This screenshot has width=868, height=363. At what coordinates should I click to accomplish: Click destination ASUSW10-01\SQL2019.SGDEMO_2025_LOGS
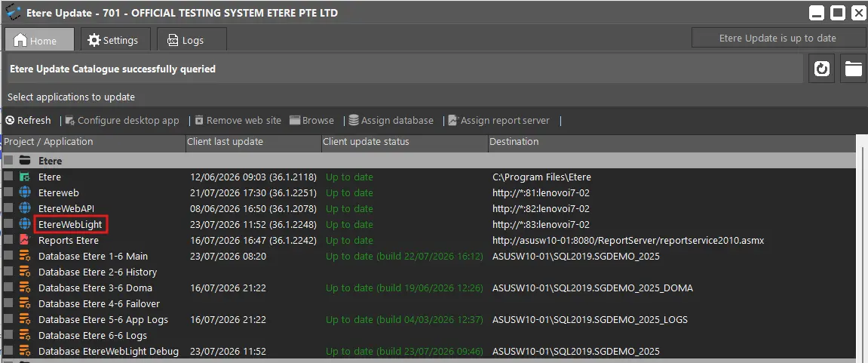[590, 320]
